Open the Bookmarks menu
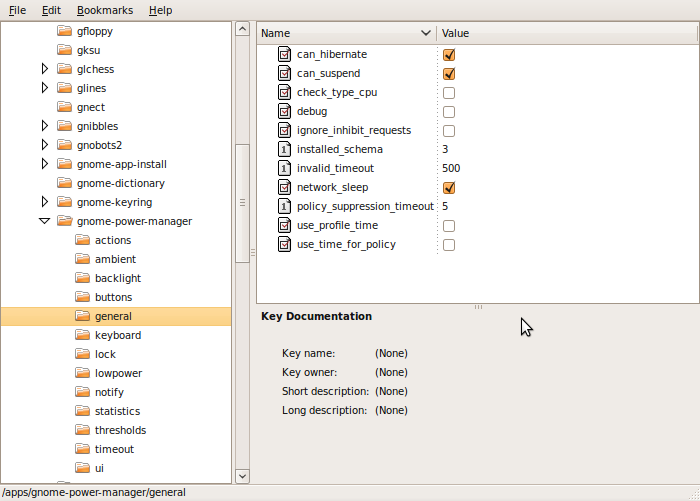 105,10
